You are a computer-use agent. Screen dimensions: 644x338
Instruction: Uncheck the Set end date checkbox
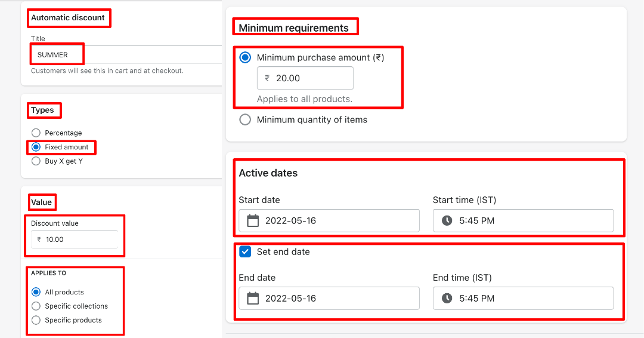(245, 251)
